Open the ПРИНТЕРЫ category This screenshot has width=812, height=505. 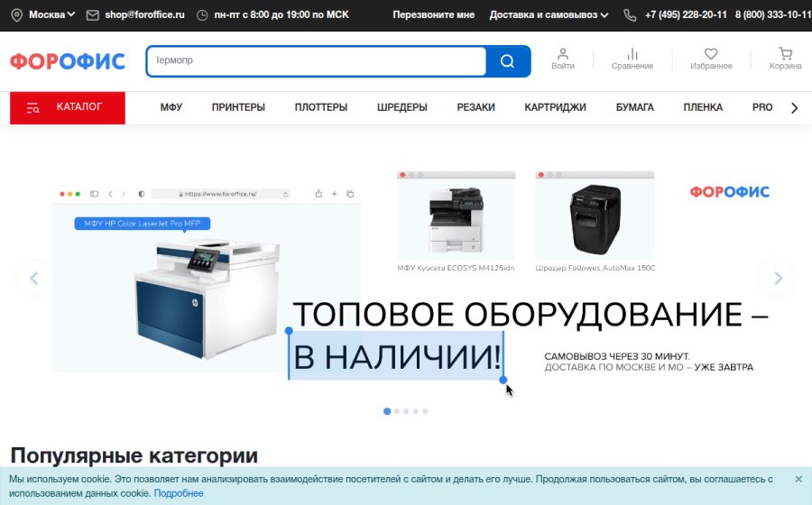point(238,107)
